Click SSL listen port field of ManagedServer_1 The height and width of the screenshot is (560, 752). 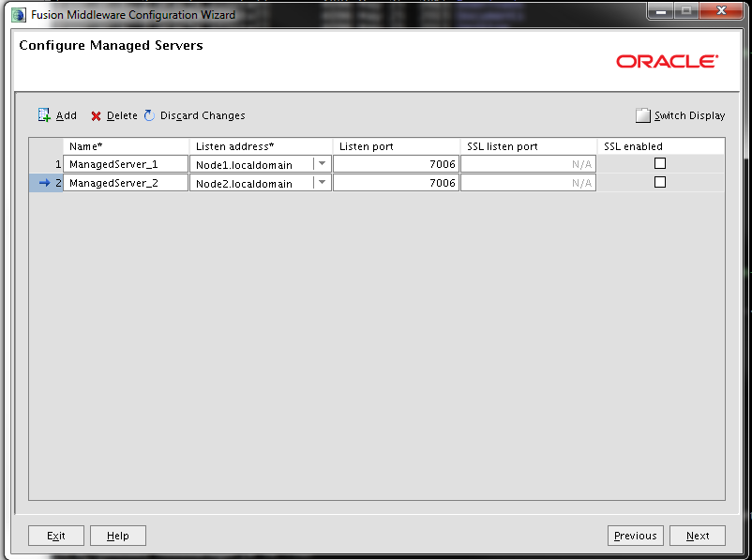(x=528, y=164)
